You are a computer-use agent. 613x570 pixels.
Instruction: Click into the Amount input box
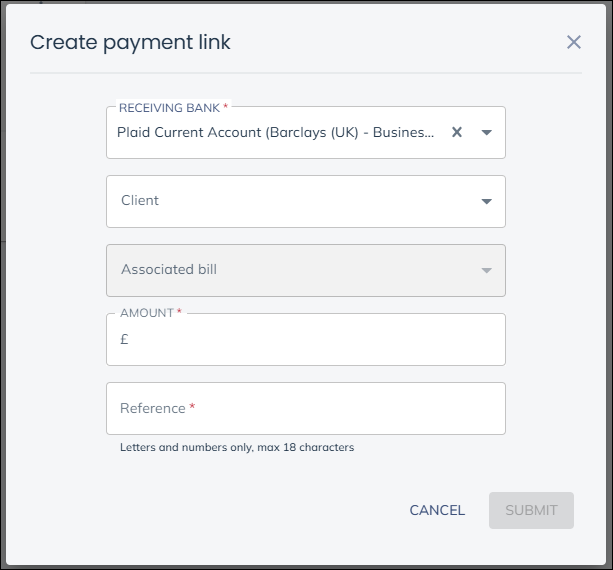pos(310,339)
